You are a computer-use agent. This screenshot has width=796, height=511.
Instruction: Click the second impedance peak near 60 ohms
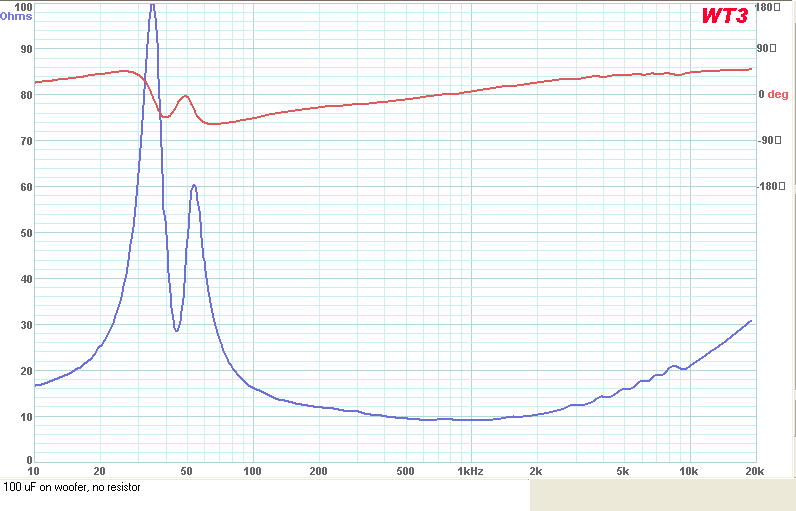(194, 186)
